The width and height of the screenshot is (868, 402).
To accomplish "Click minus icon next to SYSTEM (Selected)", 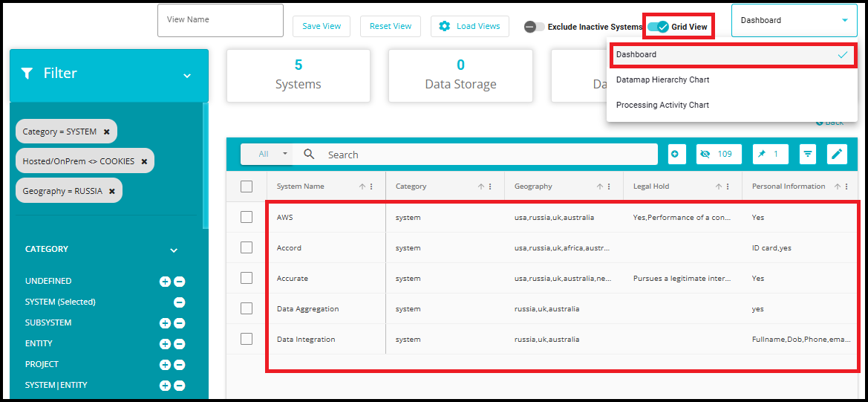I will tap(179, 302).
